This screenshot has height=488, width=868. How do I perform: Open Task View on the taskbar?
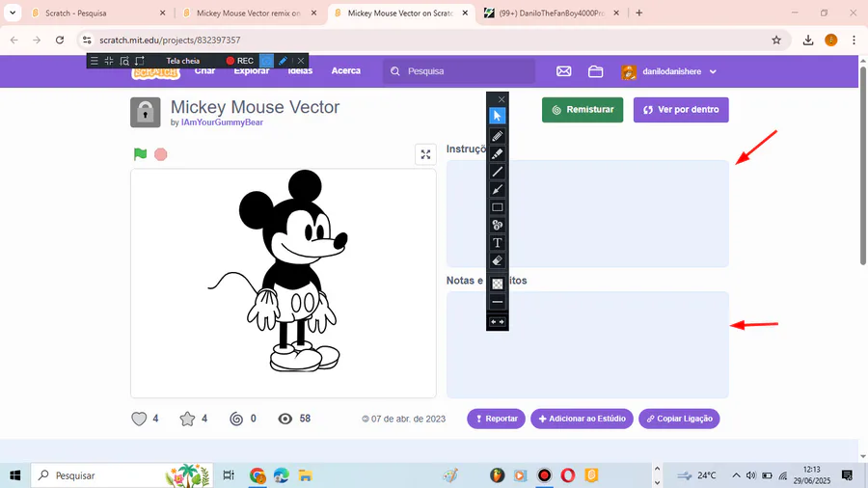(x=228, y=475)
